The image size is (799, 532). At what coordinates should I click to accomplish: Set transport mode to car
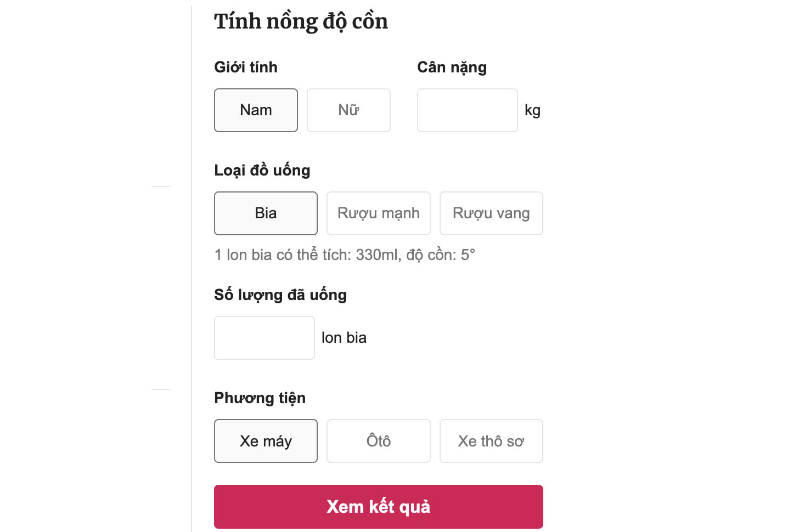coord(378,440)
